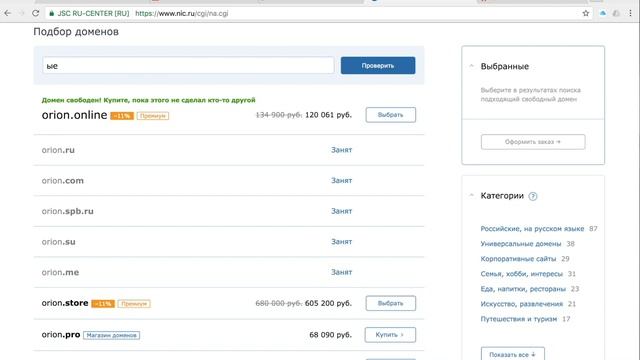Screen dimensions: 640x360
Task: Click the orion.online domain name
Action: [x=74, y=115]
